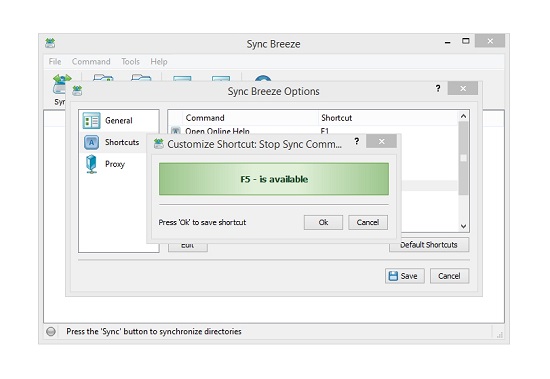Cancel the Sync Breeze Options dialog
The height and width of the screenshot is (379, 550).
click(449, 276)
